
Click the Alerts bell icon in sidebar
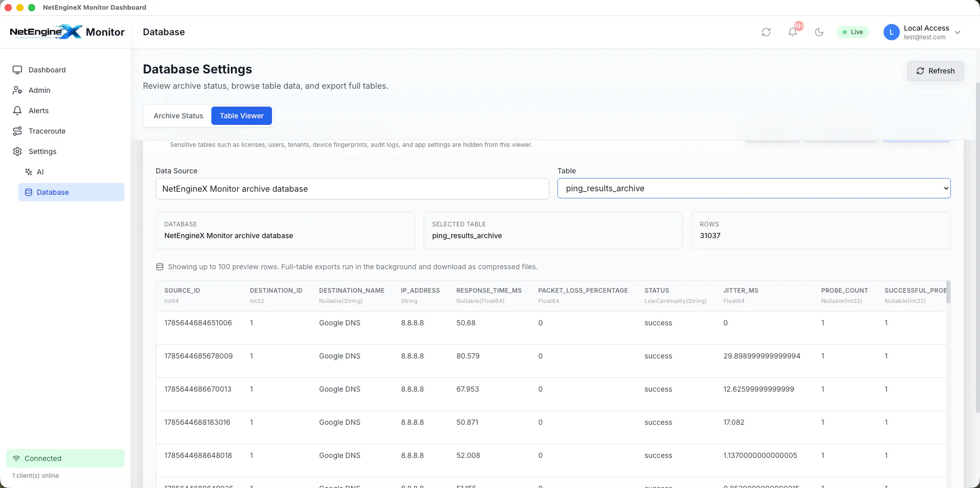(x=17, y=111)
